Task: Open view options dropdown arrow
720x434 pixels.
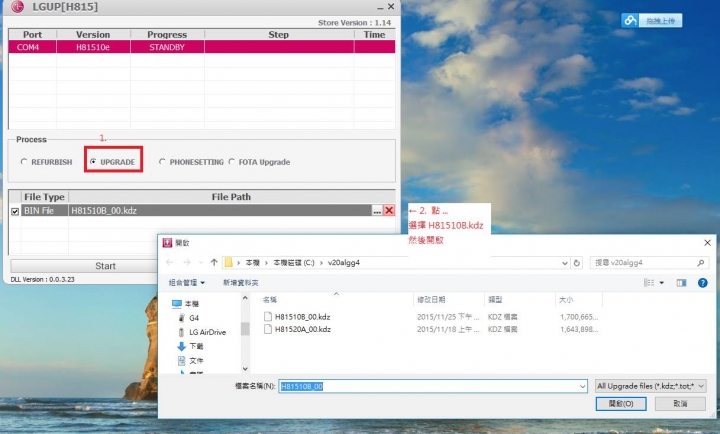Action: pyautogui.click(x=662, y=283)
